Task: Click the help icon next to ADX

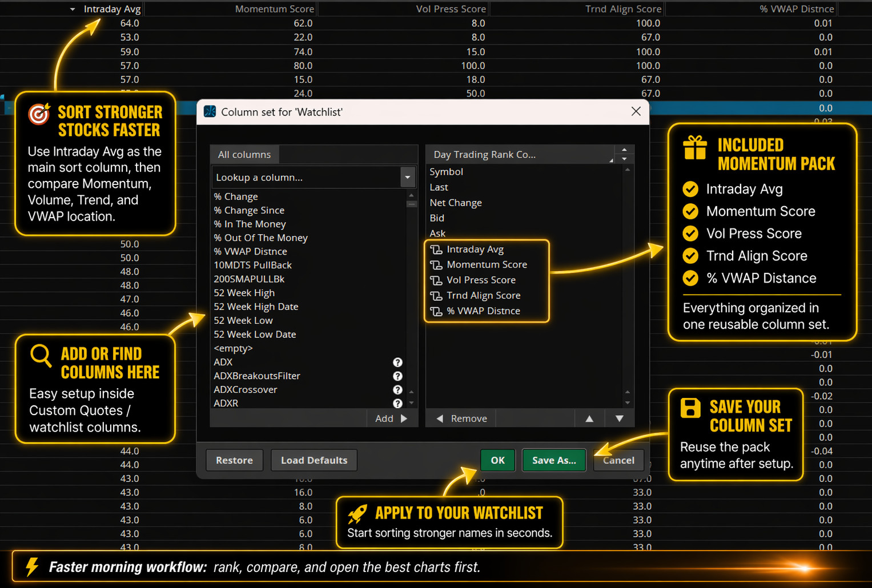Action: click(x=397, y=363)
